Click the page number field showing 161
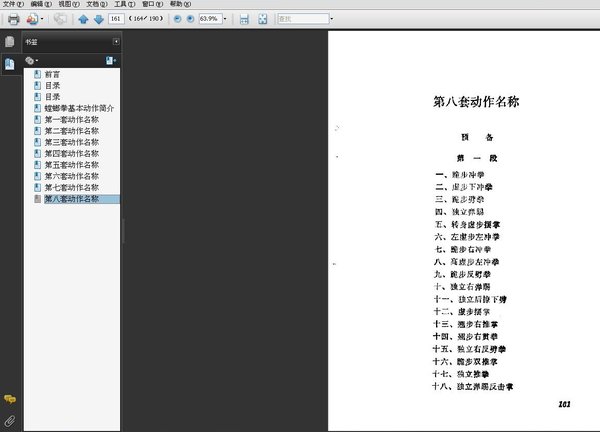 (116, 18)
